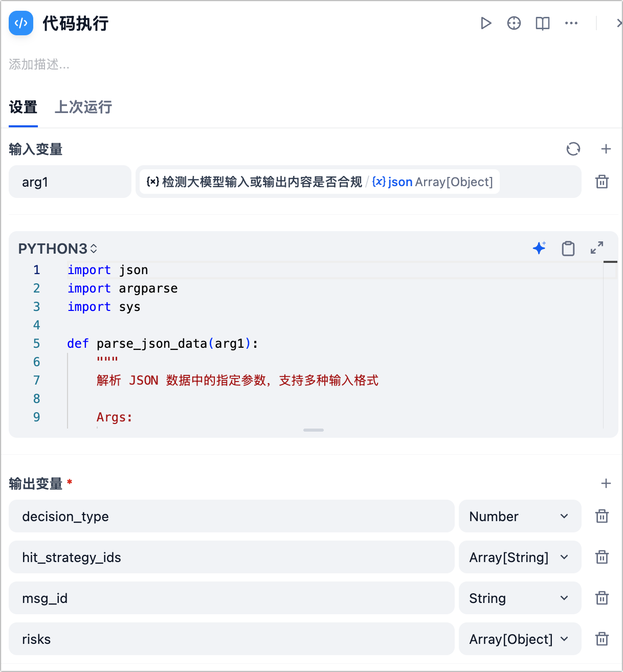The height and width of the screenshot is (672, 623).
Task: Add a new output variable
Action: coord(606,483)
